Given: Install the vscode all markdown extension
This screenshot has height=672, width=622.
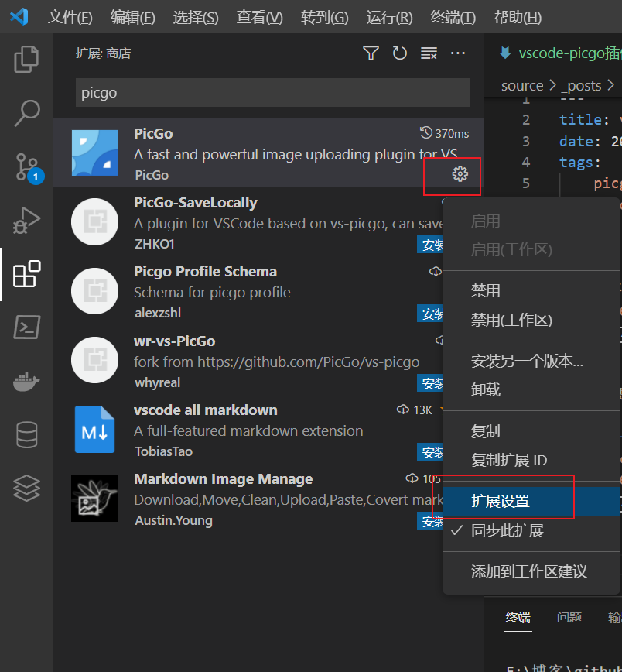Looking at the screenshot, I should click(x=430, y=453).
